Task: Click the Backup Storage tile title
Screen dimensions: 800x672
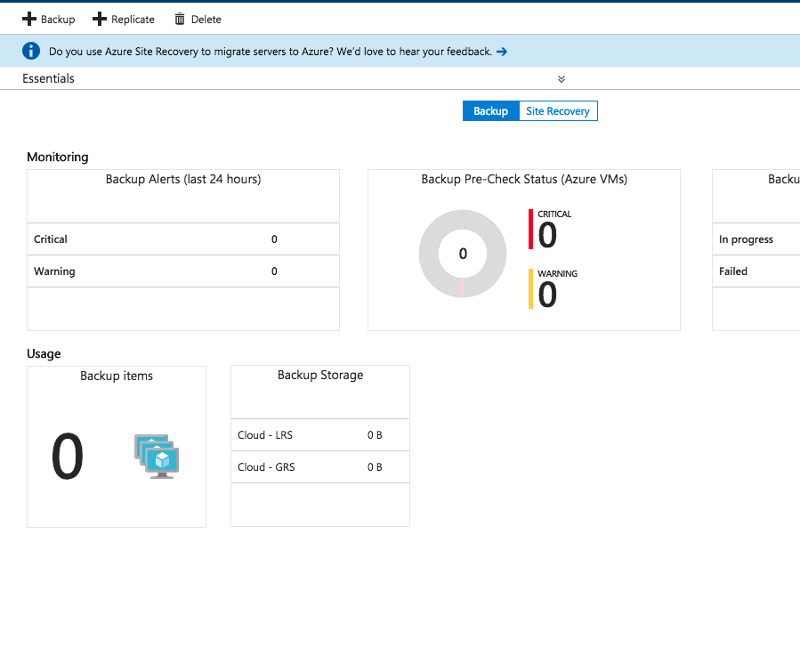Action: (x=320, y=375)
